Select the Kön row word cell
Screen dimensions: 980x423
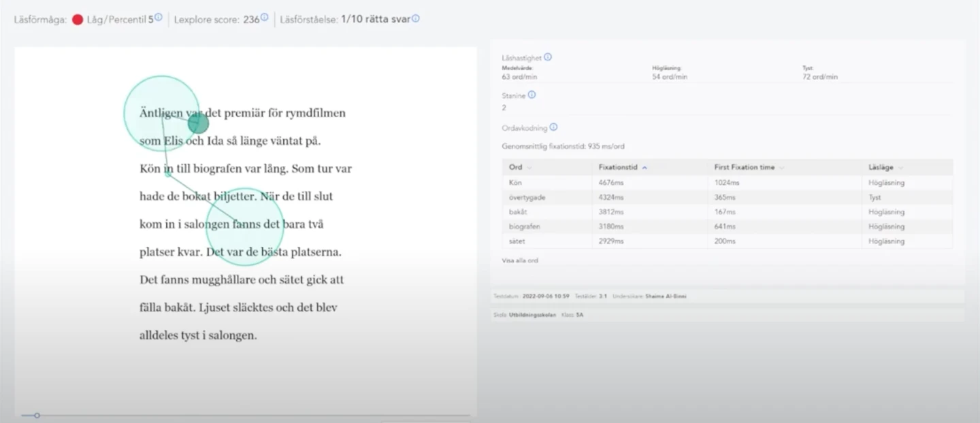coord(547,183)
